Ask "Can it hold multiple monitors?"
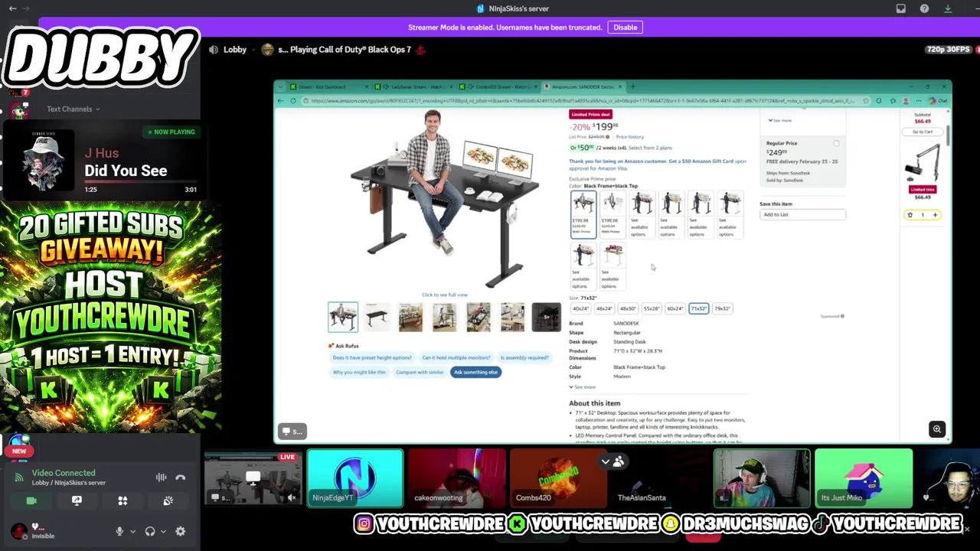This screenshot has height=551, width=980. click(x=456, y=357)
